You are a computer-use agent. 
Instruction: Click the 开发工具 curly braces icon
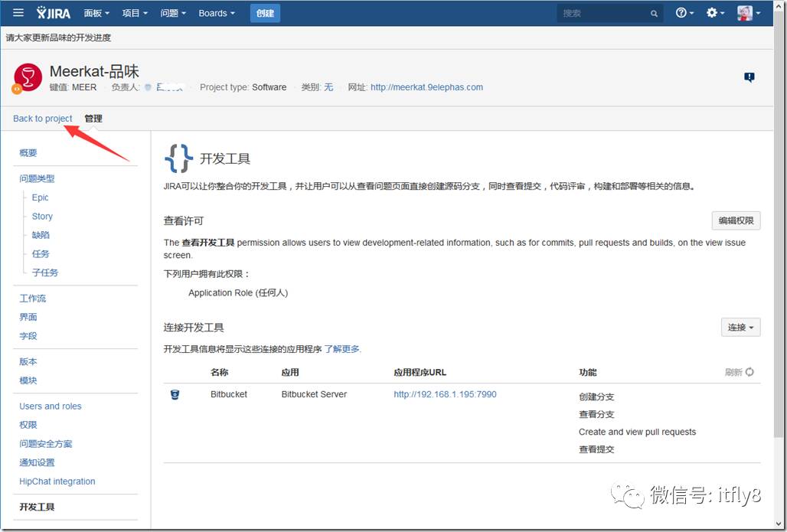coord(178,158)
